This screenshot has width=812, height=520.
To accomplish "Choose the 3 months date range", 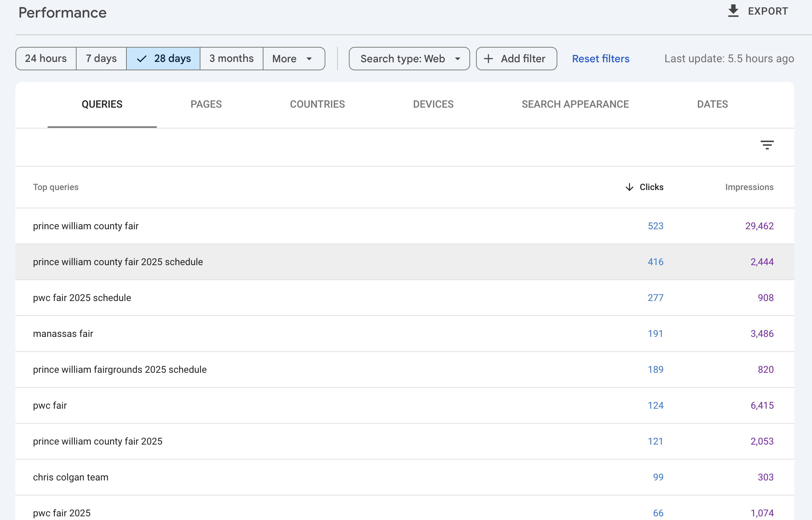I will point(232,59).
